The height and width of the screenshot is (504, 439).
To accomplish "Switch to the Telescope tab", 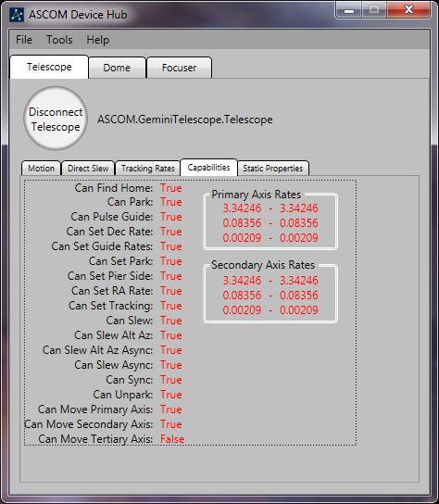I will (x=49, y=67).
